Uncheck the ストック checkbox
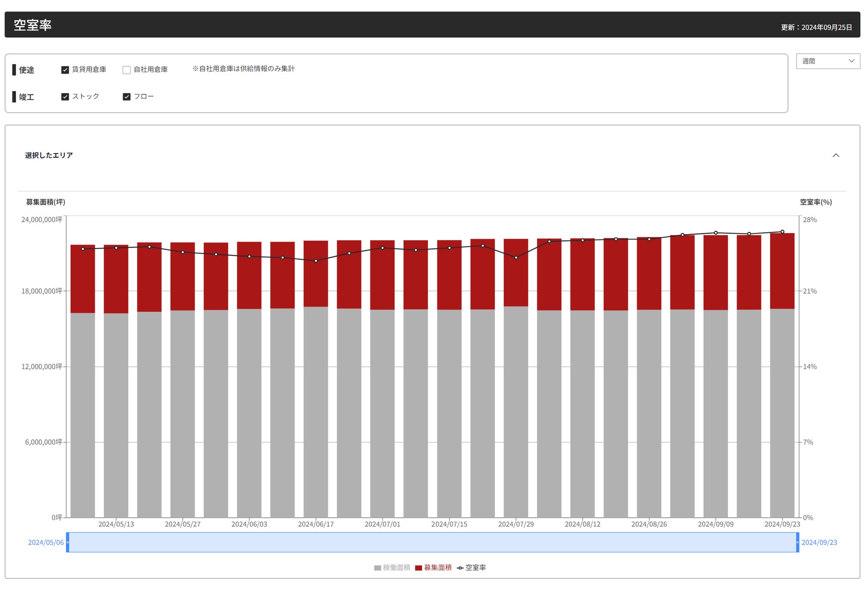The image size is (868, 593). (65, 97)
